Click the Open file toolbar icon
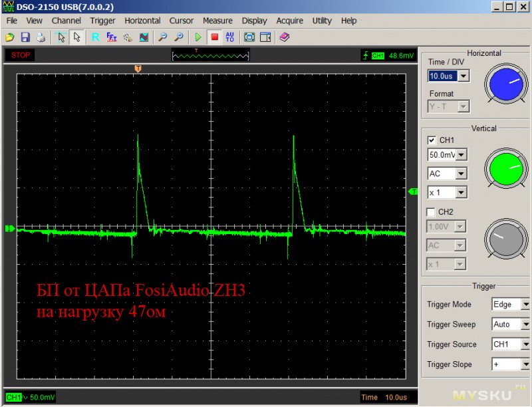This screenshot has height=407, width=532. [11, 37]
